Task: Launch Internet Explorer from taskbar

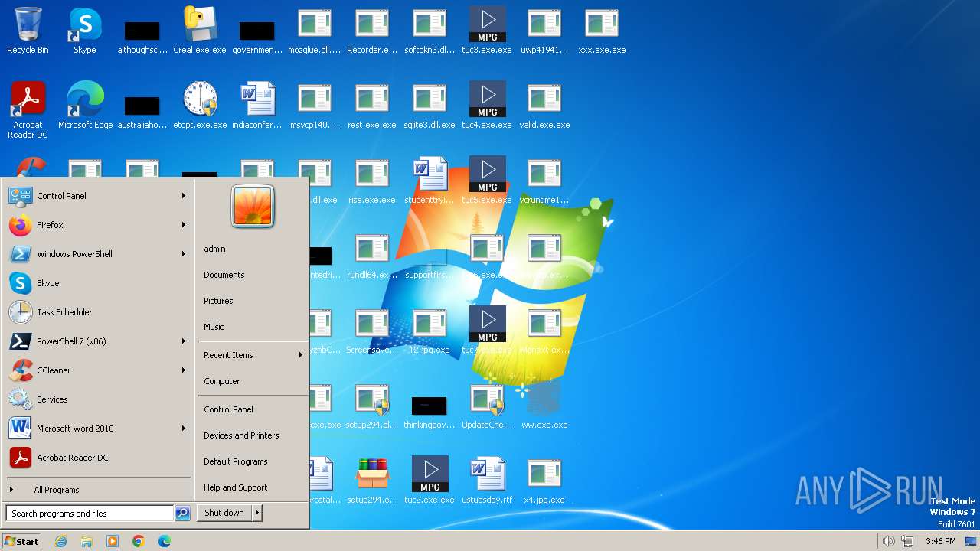Action: point(60,541)
